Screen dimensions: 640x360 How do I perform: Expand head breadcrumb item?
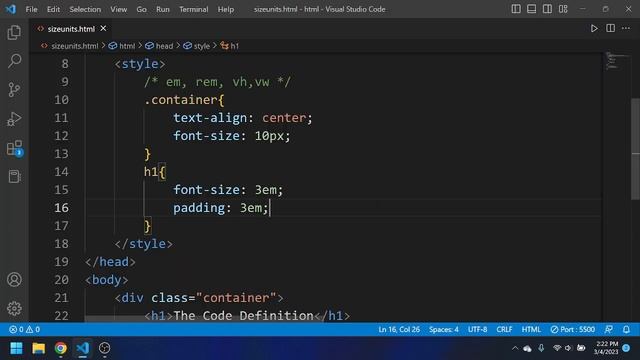[x=160, y=46]
